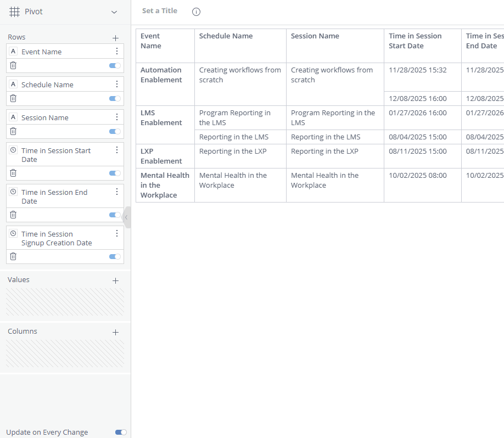The width and height of the screenshot is (504, 438).
Task: Open options menu for Schedule Name
Action: [x=116, y=84]
